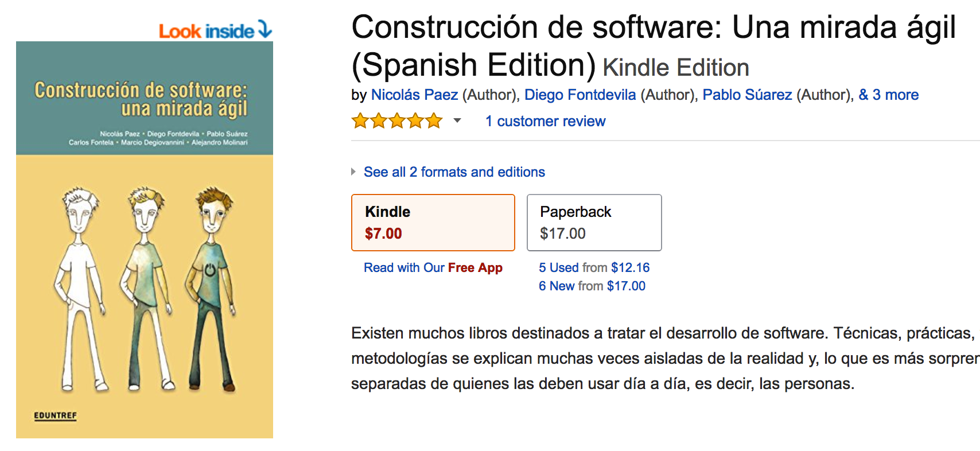
Task: Click the Look inside arrow icon
Action: click(x=265, y=29)
